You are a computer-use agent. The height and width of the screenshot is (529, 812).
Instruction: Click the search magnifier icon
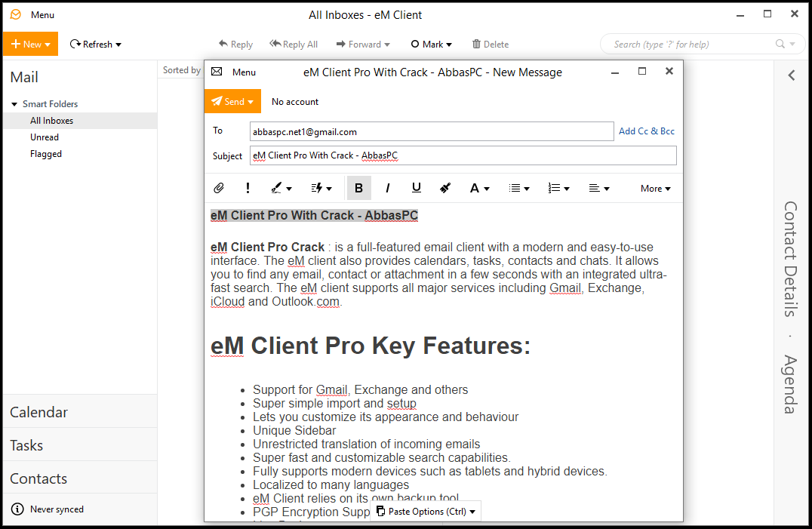pos(780,44)
